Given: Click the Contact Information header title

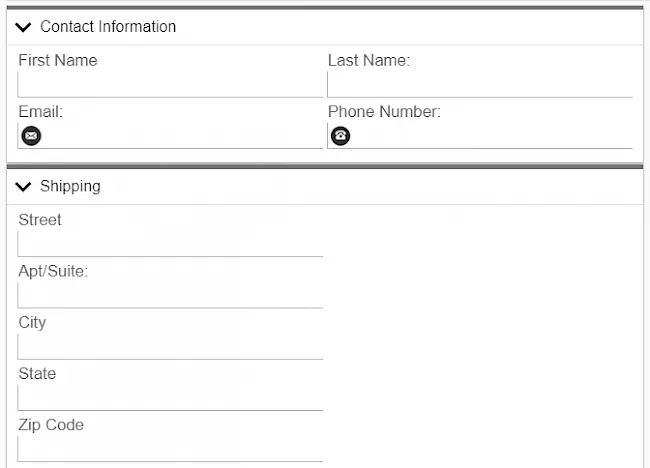Looking at the screenshot, I should tap(108, 27).
